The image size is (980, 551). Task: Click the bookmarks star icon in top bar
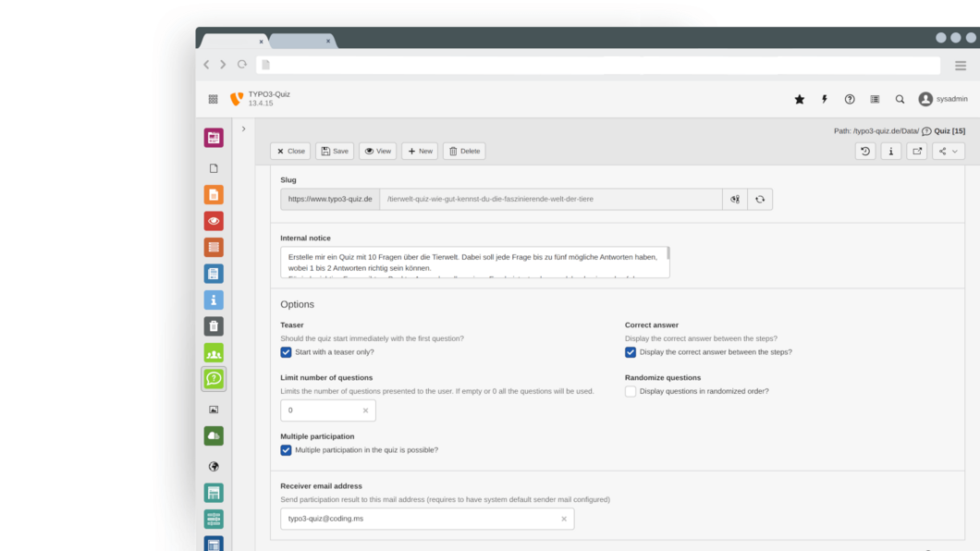(x=800, y=100)
